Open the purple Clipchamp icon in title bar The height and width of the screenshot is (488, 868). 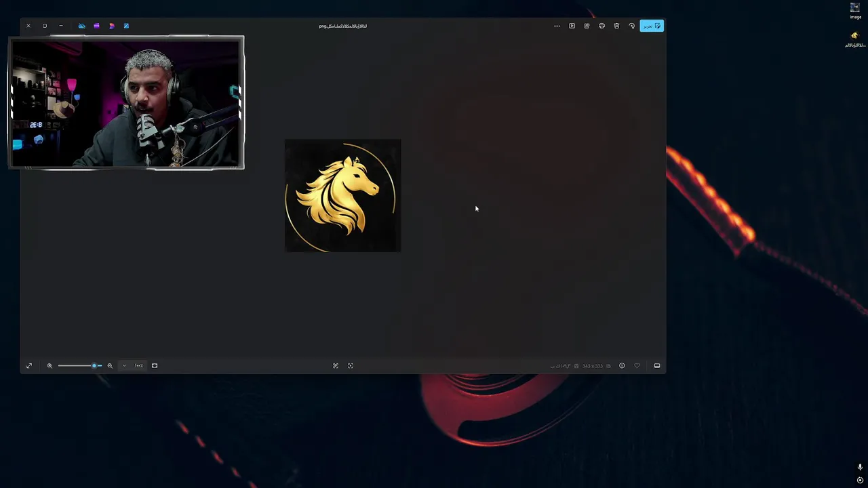point(96,26)
